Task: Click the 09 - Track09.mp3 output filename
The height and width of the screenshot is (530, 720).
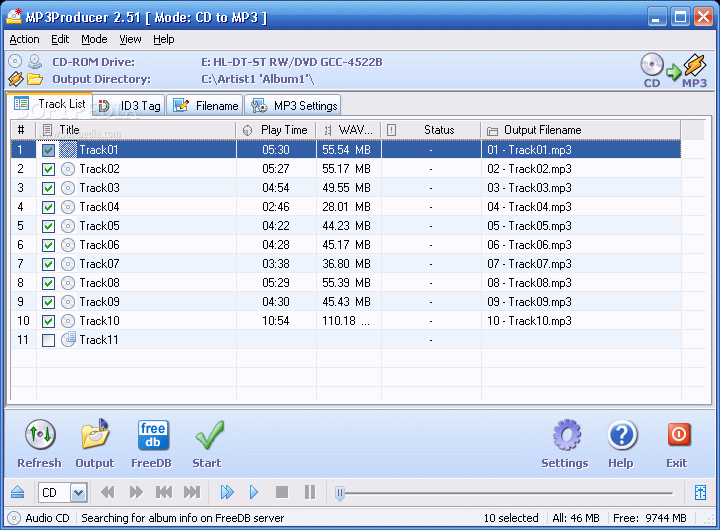Action: tap(529, 302)
